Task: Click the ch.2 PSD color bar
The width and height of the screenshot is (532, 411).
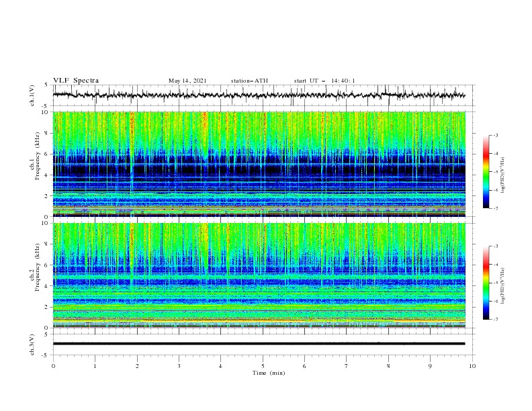Action: [x=486, y=283]
